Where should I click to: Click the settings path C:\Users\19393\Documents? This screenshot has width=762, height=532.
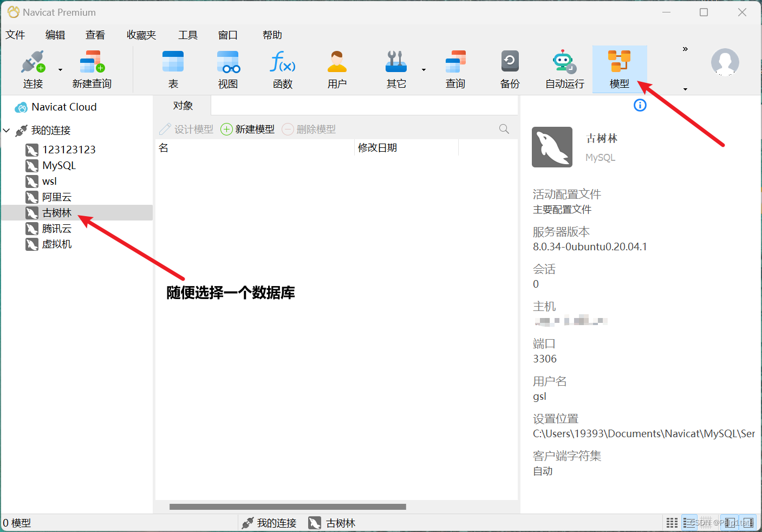(x=644, y=434)
